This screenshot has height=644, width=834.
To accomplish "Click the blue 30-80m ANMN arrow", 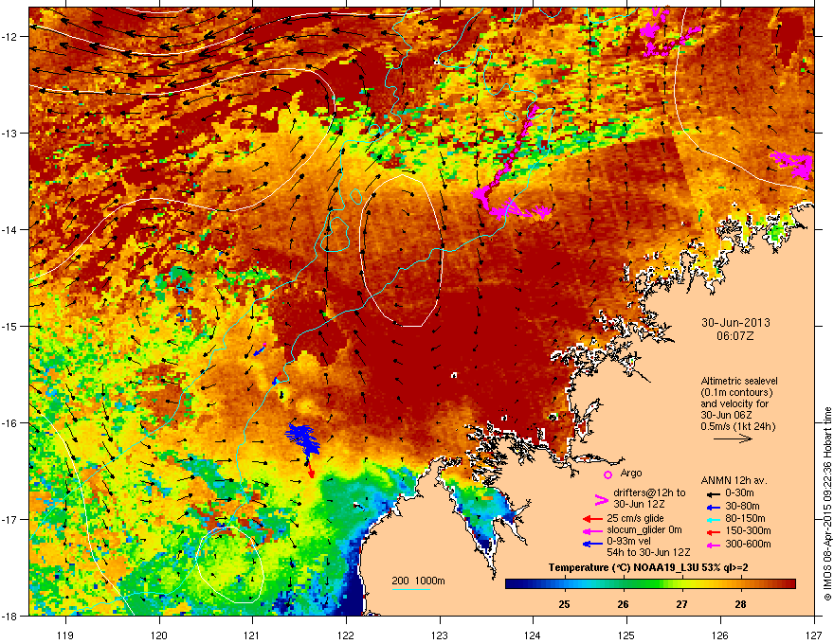I will (712, 507).
